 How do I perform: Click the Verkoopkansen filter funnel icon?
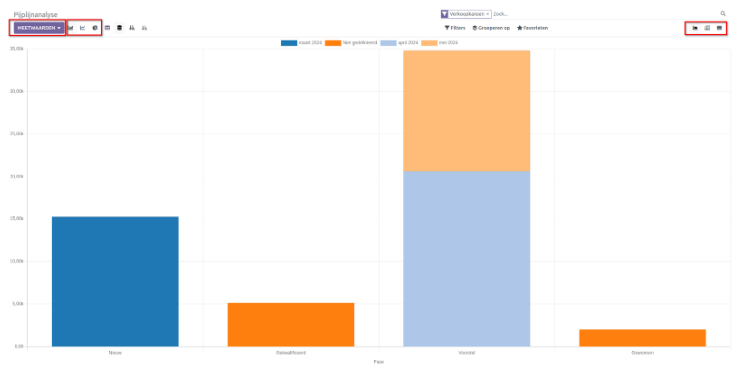[444, 14]
